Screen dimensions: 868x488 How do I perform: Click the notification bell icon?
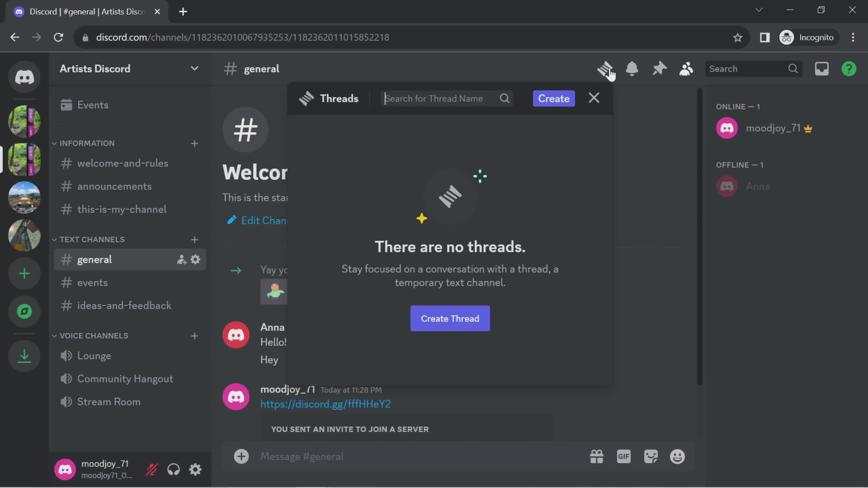[x=631, y=68]
